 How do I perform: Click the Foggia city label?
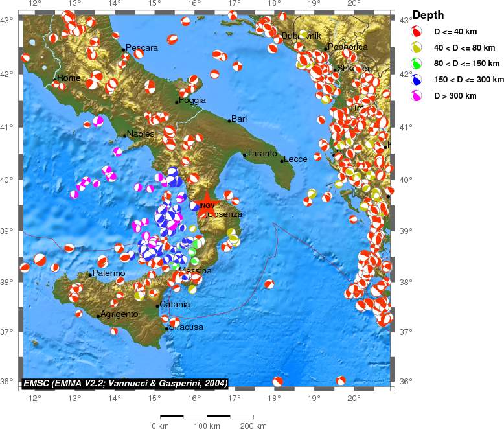point(192,100)
